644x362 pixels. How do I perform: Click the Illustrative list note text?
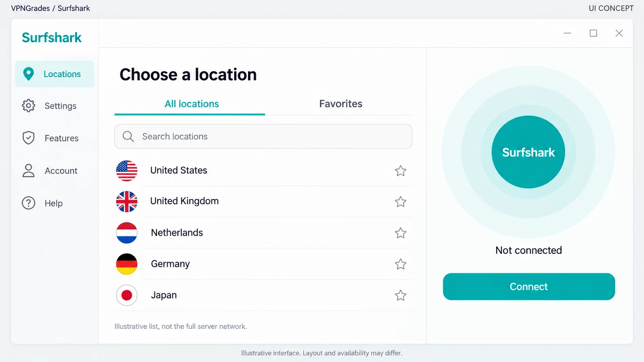181,326
